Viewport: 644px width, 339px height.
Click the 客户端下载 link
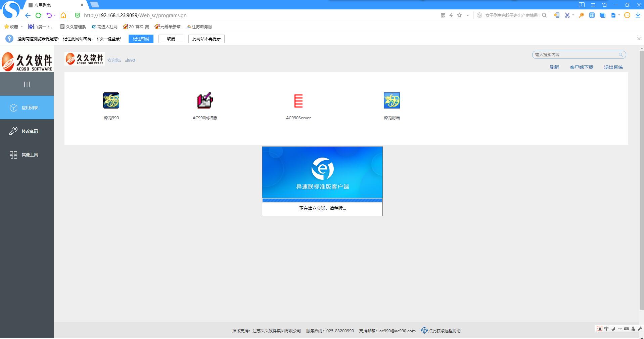coord(582,67)
